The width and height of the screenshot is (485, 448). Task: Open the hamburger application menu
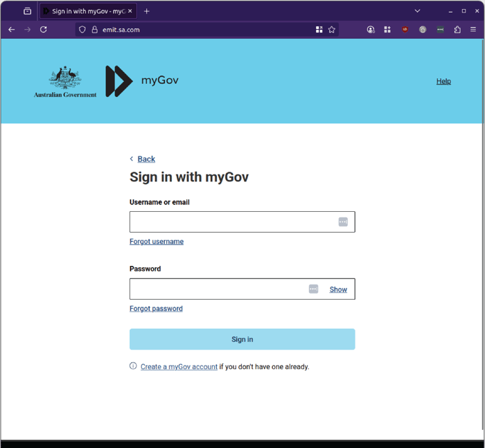click(x=473, y=30)
